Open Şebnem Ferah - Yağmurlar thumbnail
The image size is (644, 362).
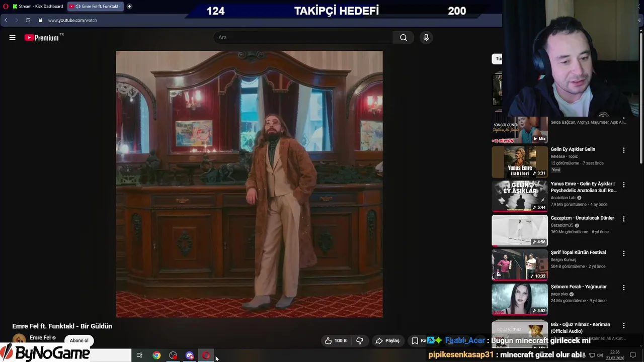point(520,299)
